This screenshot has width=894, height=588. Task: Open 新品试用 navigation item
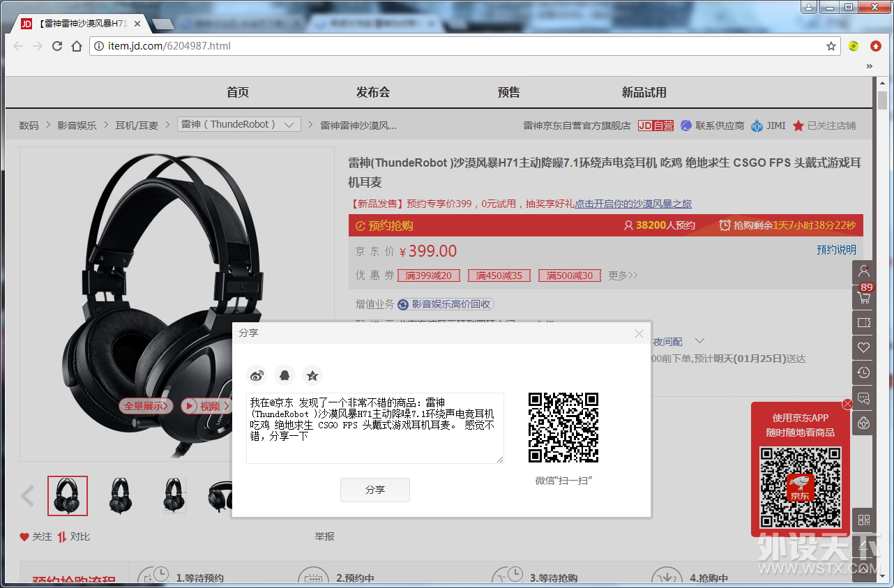coord(644,92)
